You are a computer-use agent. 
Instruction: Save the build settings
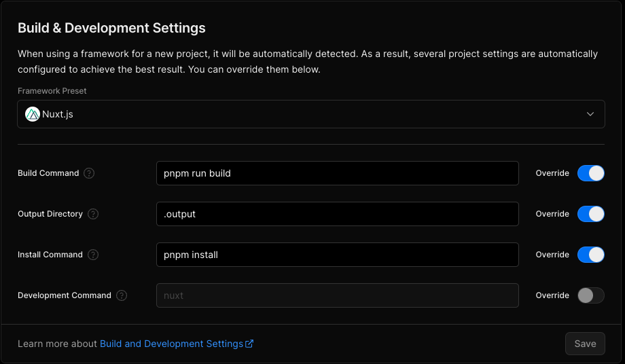click(585, 344)
